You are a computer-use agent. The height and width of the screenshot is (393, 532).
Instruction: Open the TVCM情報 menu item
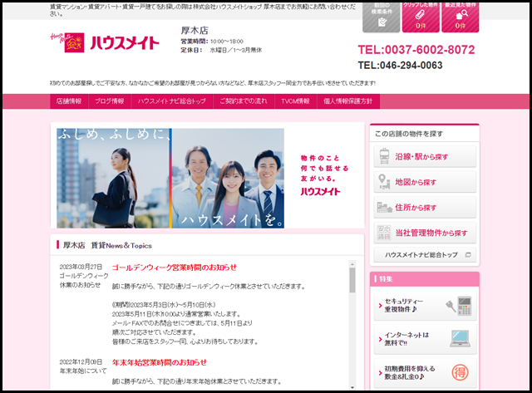[295, 101]
